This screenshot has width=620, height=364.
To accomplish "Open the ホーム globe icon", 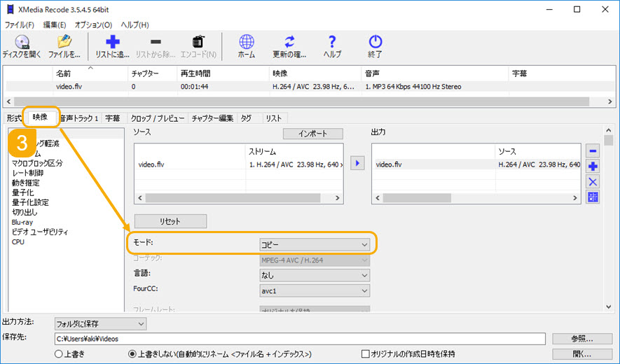I will click(247, 47).
